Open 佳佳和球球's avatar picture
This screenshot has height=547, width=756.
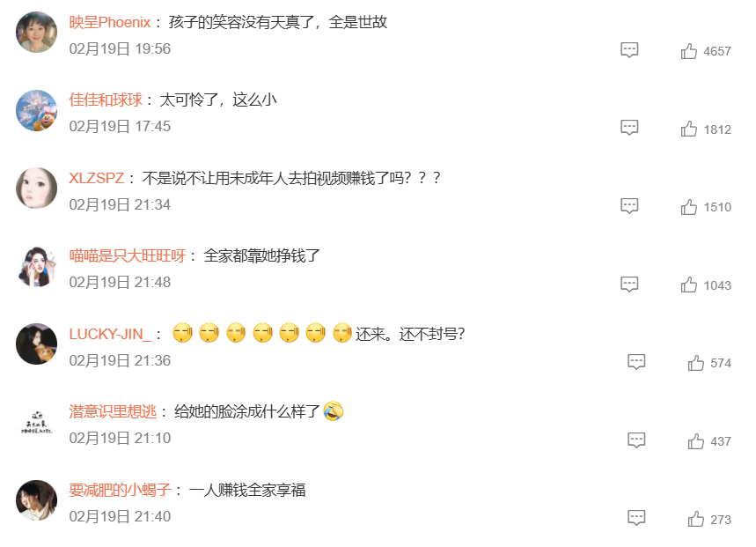(x=37, y=110)
